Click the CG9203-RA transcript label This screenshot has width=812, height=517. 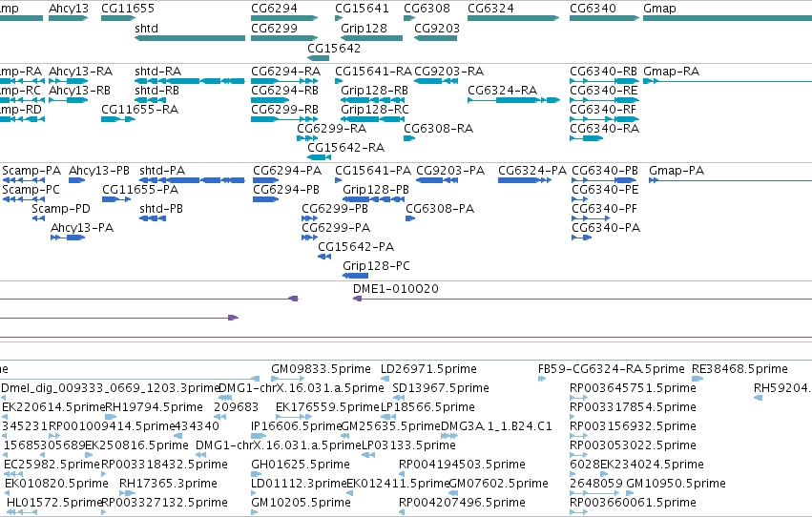point(449,71)
